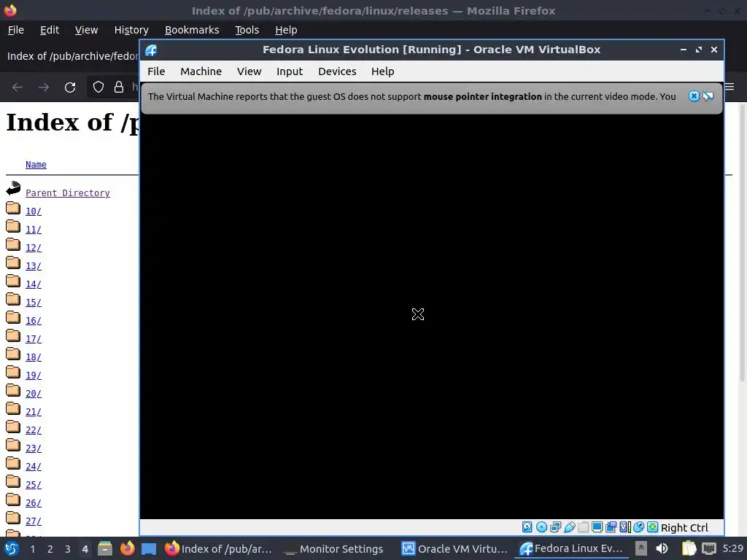
Task: Launch Firefox from the panel quicklaunch
Action: click(x=127, y=548)
